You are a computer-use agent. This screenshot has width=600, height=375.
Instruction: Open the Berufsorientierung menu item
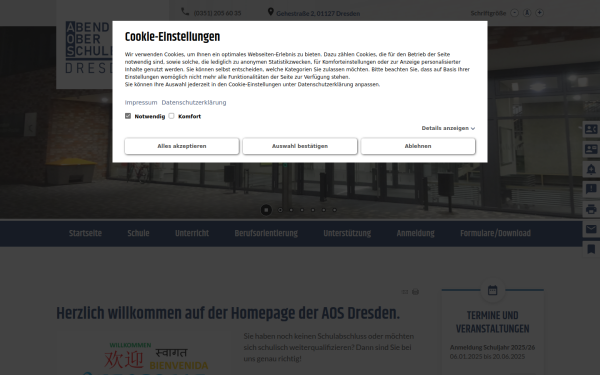266,233
